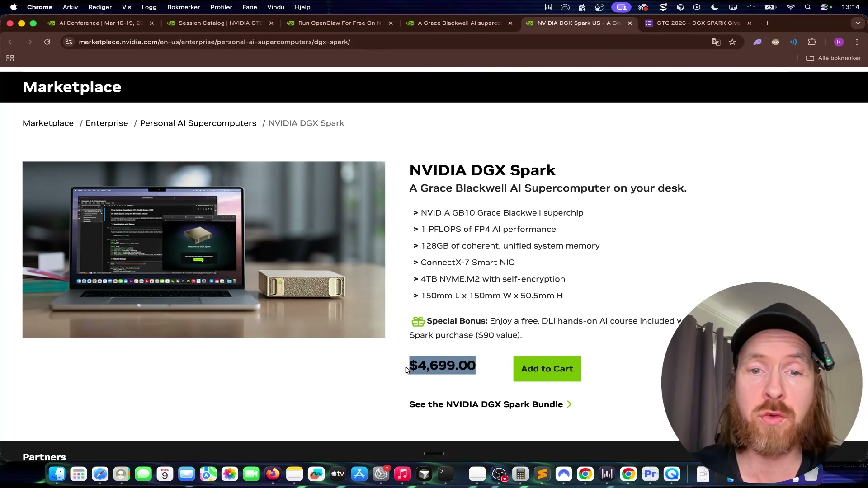Open Chrome profile K avatar

tap(839, 42)
